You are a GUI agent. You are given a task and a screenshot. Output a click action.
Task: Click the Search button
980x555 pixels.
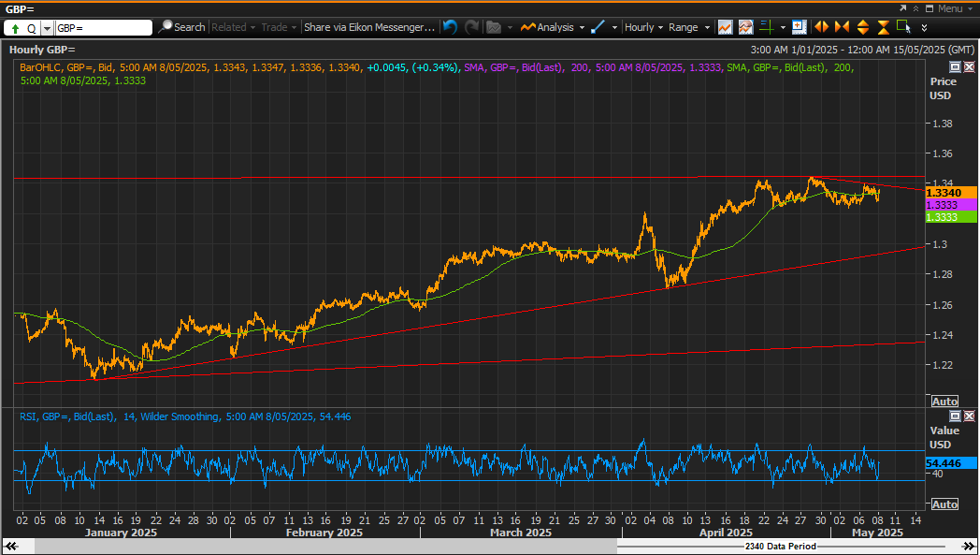point(181,27)
